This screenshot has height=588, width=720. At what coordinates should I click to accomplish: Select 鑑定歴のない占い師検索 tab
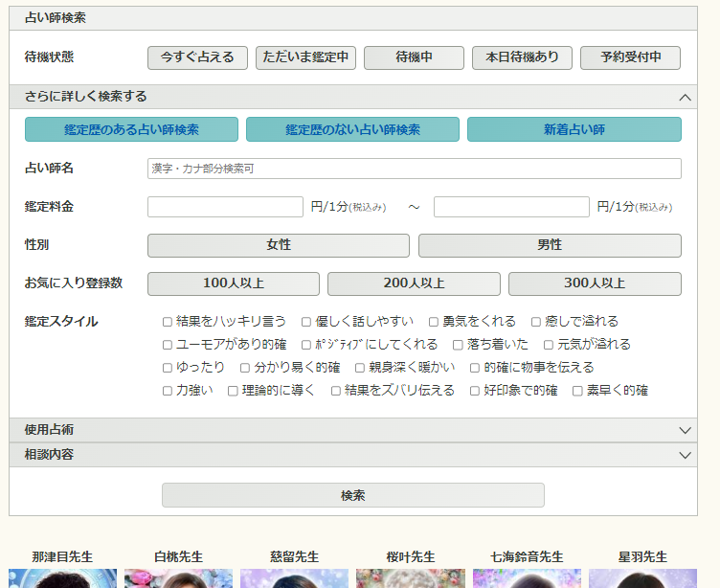352,129
